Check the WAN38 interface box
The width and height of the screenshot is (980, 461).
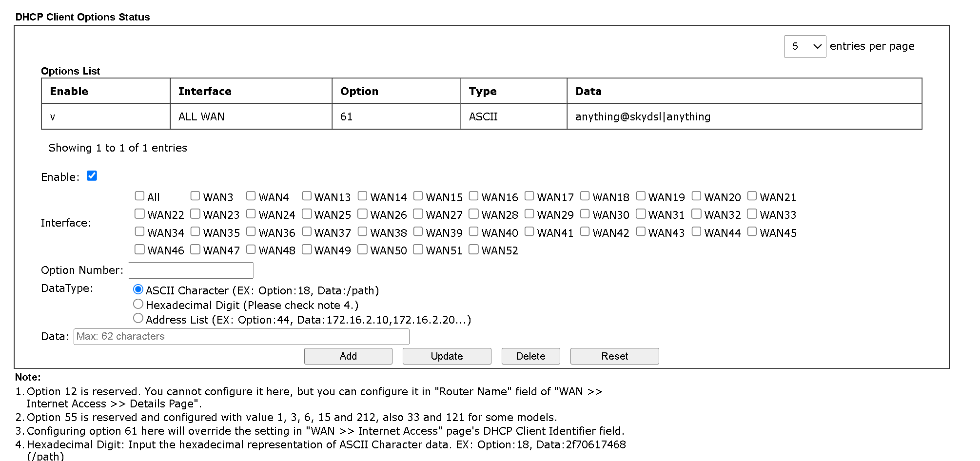[362, 231]
